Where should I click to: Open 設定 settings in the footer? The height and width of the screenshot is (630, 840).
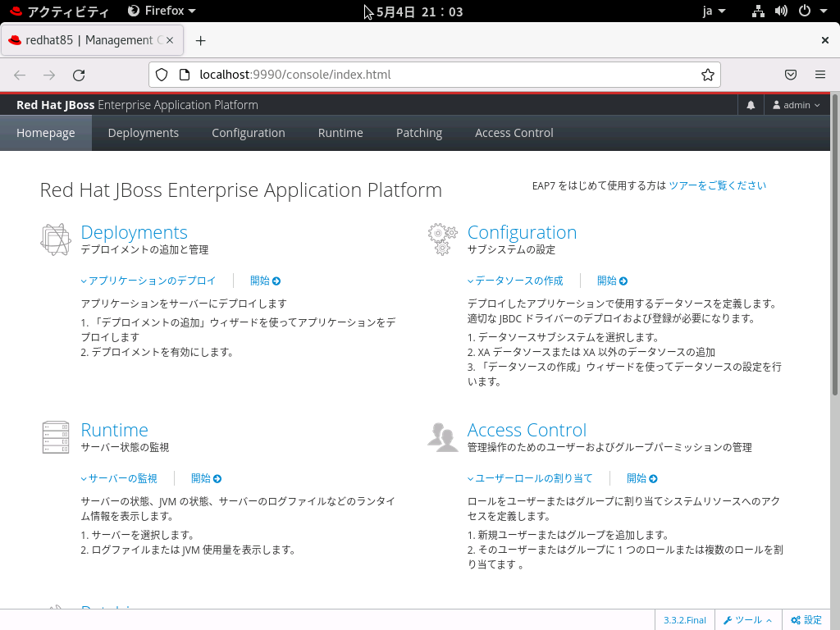coord(806,620)
